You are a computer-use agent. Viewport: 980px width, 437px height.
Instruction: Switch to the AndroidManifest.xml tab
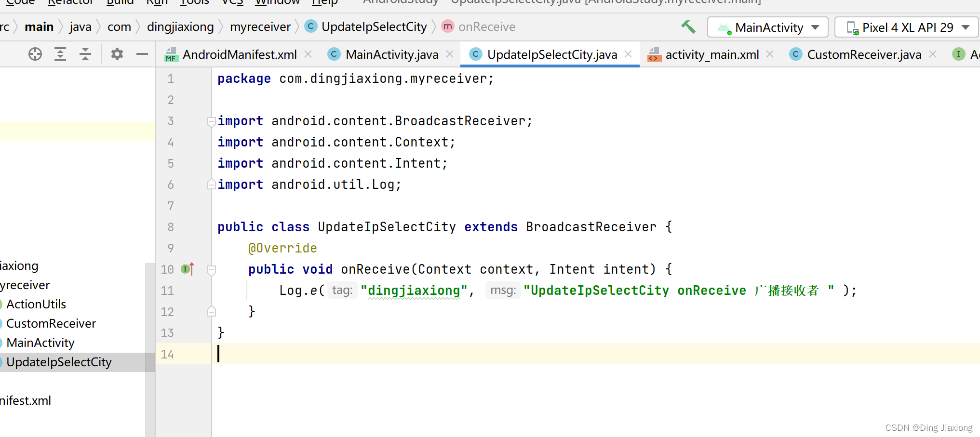(x=240, y=54)
